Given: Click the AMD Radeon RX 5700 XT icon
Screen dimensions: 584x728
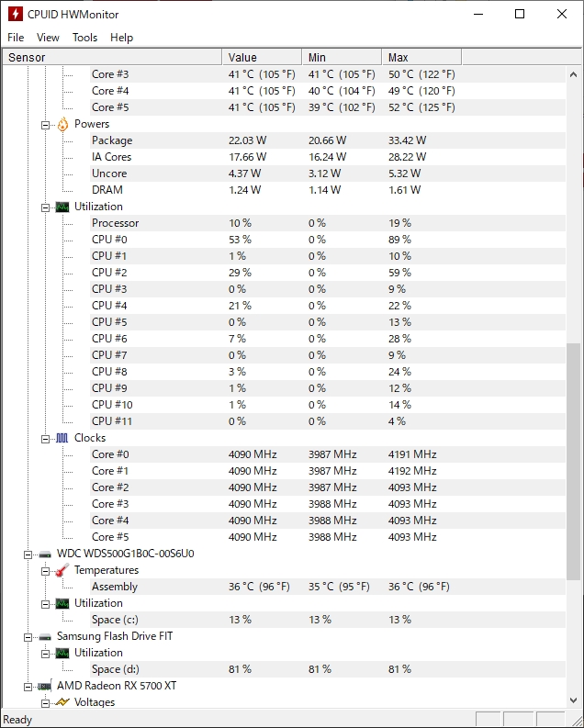Looking at the screenshot, I should [45, 686].
